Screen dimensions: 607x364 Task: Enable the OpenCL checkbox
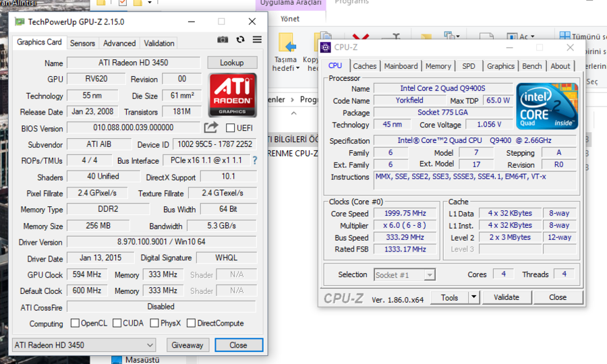pos(75,323)
